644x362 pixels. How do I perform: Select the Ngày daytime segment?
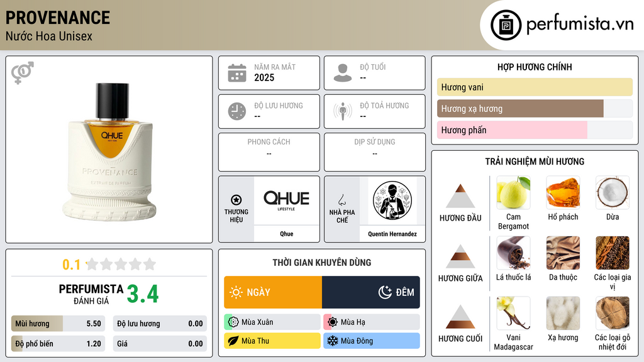273,292
